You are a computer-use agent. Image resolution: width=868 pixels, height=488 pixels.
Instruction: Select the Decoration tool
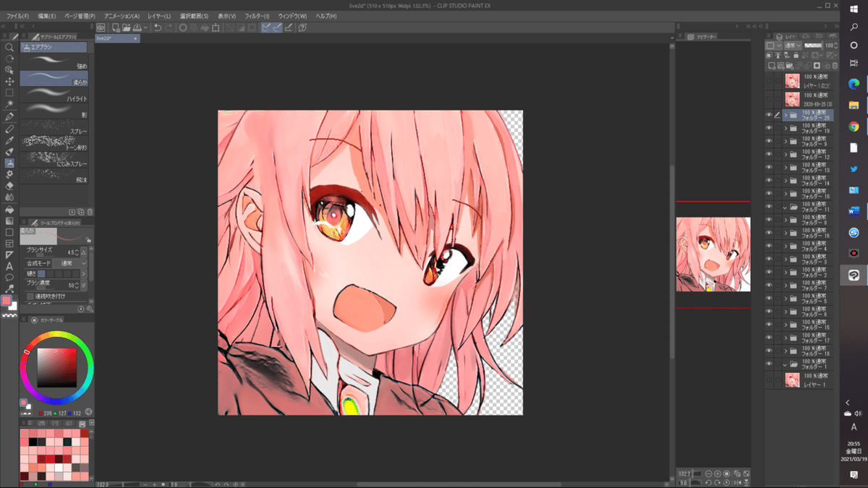click(x=9, y=174)
